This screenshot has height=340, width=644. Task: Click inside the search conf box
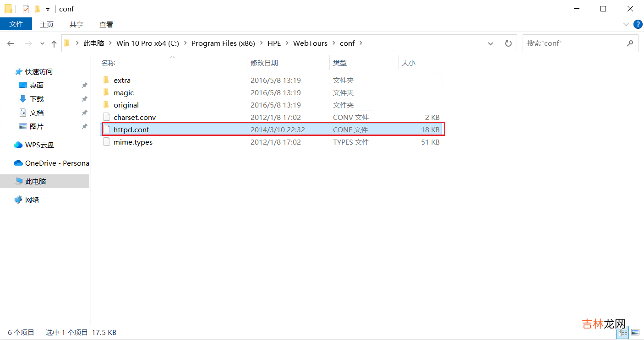tap(573, 43)
